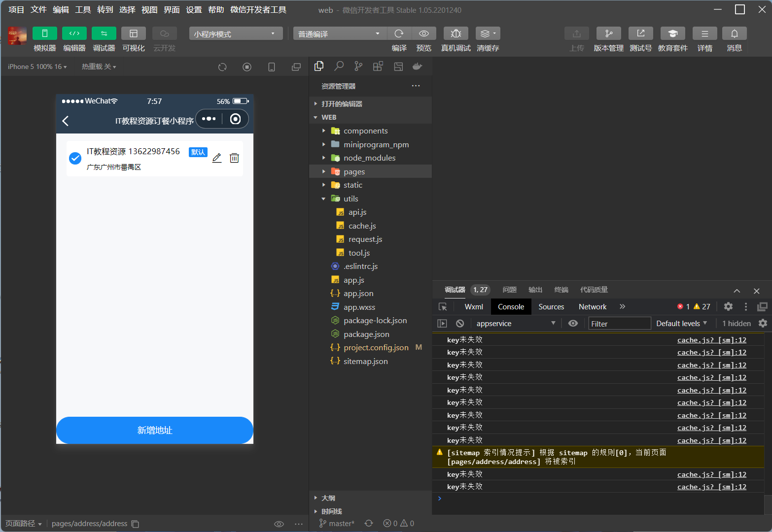Toggle the simulator panel button
772x532 pixels.
pyautogui.click(x=45, y=33)
